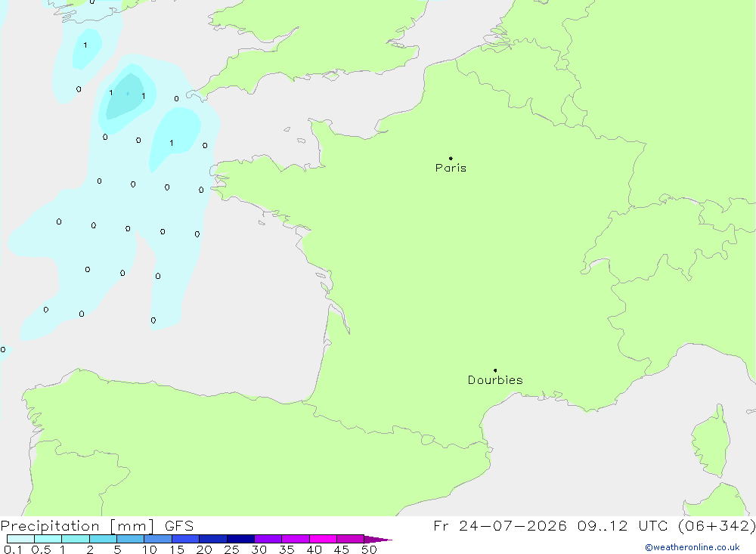Screen dimensions: 756x554
Task: Click the '(06+342)' forecast run text
Action: coord(717,526)
